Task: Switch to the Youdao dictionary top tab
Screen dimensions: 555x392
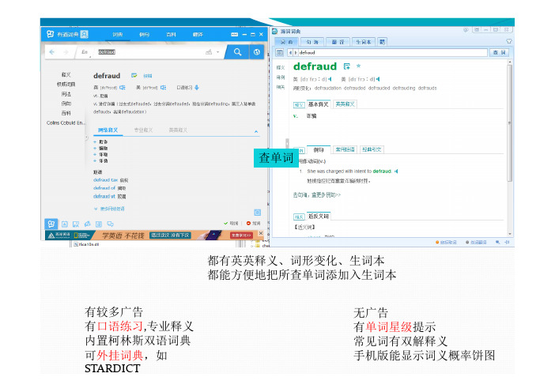Action: click(x=118, y=34)
